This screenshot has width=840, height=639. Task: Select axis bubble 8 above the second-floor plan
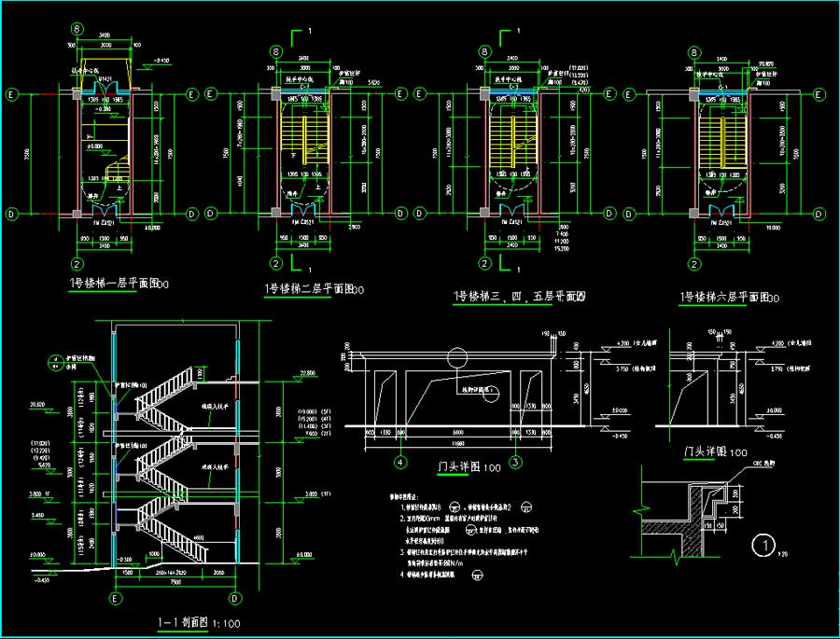pyautogui.click(x=276, y=51)
